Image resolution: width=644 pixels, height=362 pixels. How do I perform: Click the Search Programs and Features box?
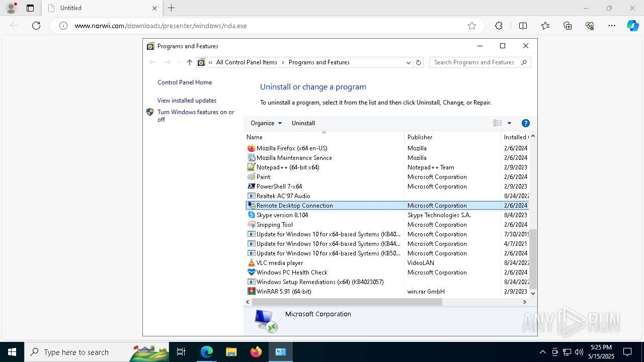coord(480,62)
